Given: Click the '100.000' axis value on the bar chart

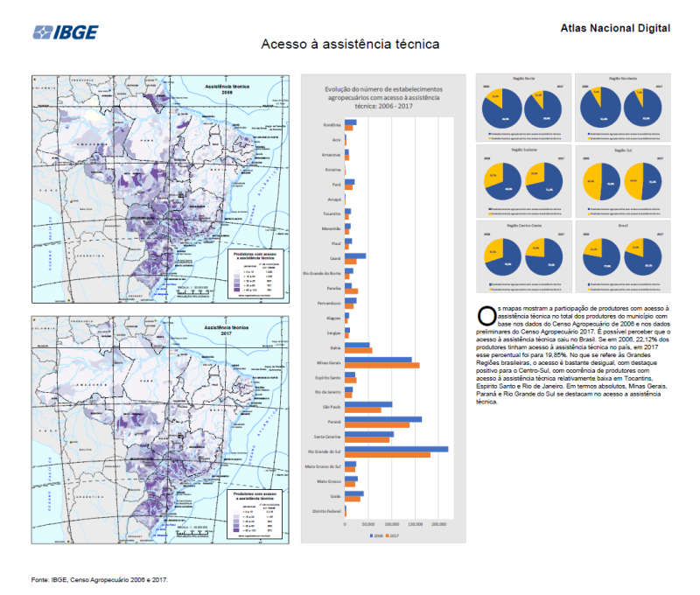Looking at the screenshot, I should coord(391,524).
